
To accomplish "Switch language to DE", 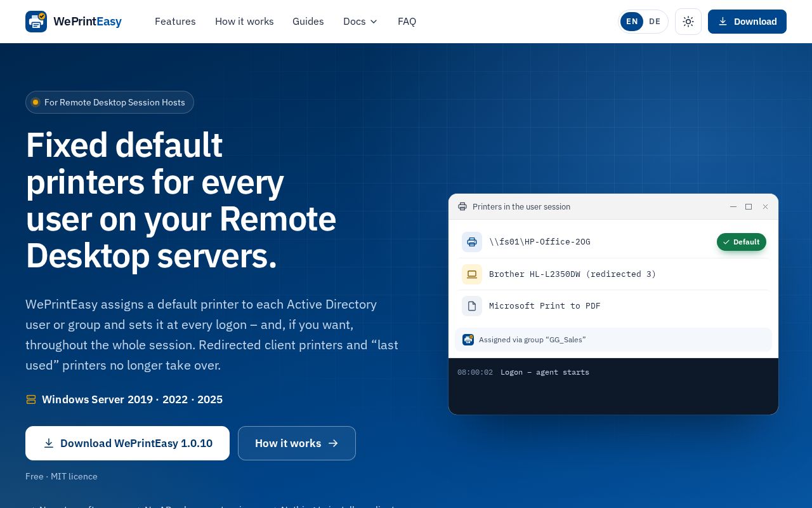I will [655, 22].
